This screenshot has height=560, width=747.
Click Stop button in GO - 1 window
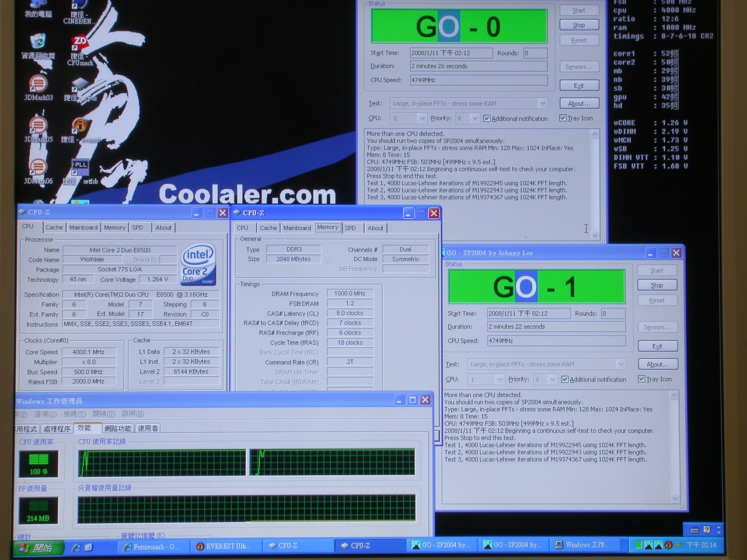[x=657, y=285]
